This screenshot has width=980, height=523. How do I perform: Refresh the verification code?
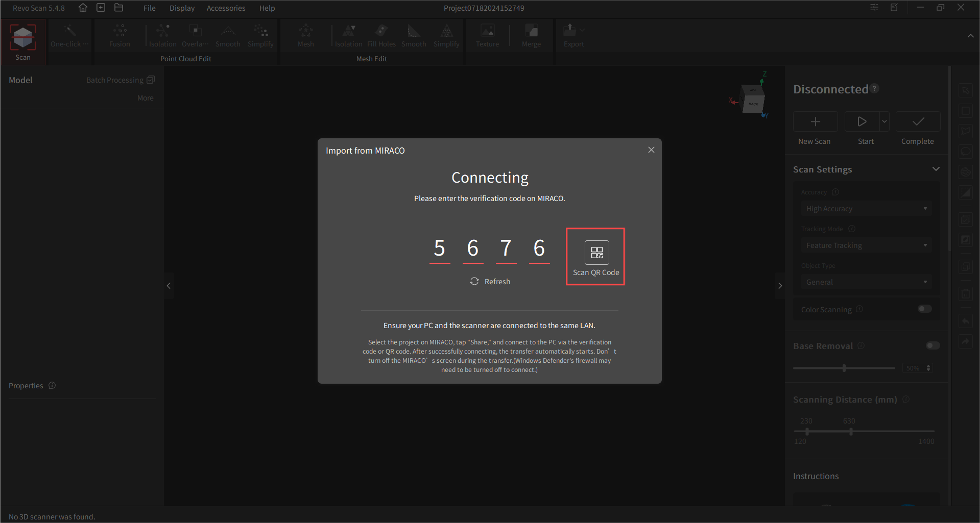490,282
